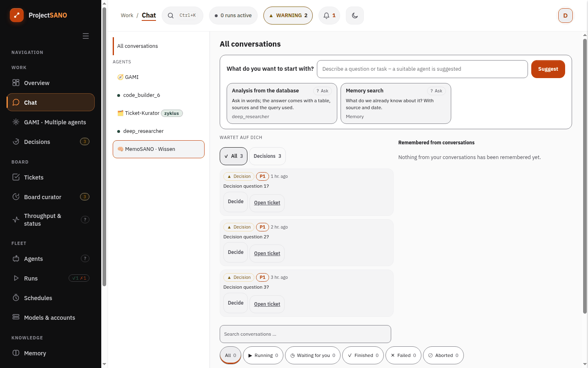
Task: Collapse the sidebar with the hamburger icon
Action: click(x=86, y=36)
